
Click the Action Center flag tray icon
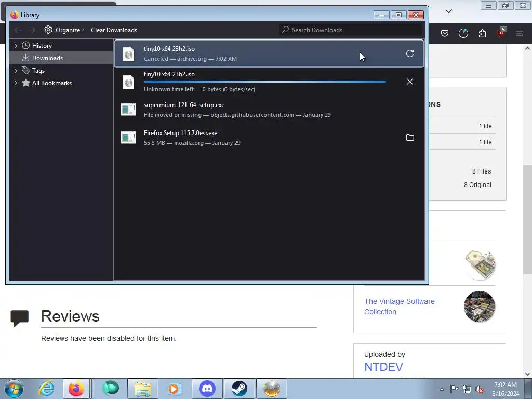(454, 389)
